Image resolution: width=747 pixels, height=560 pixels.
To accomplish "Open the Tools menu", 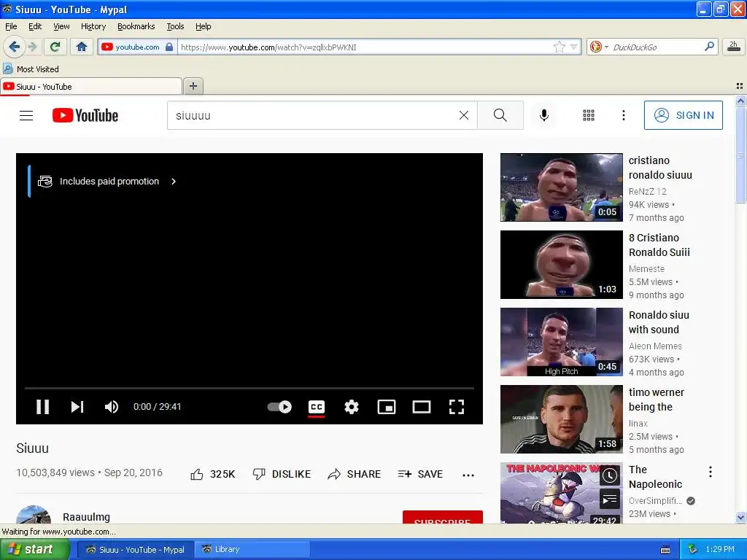I will click(x=175, y=26).
